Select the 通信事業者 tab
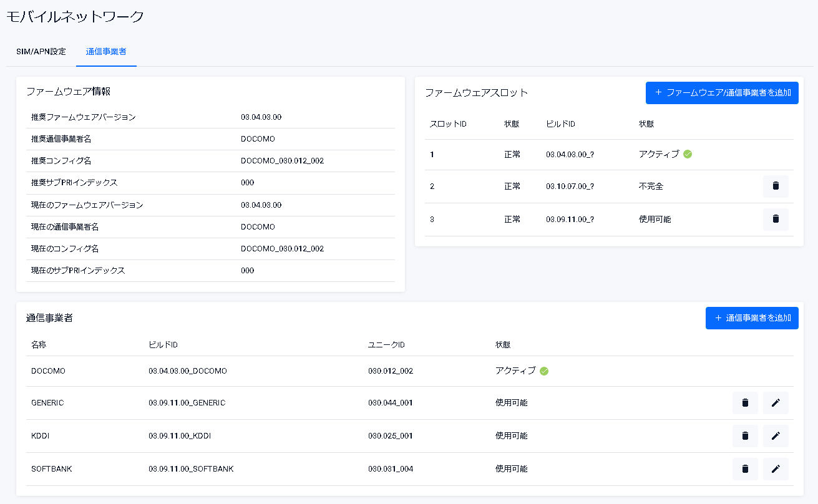 106,52
